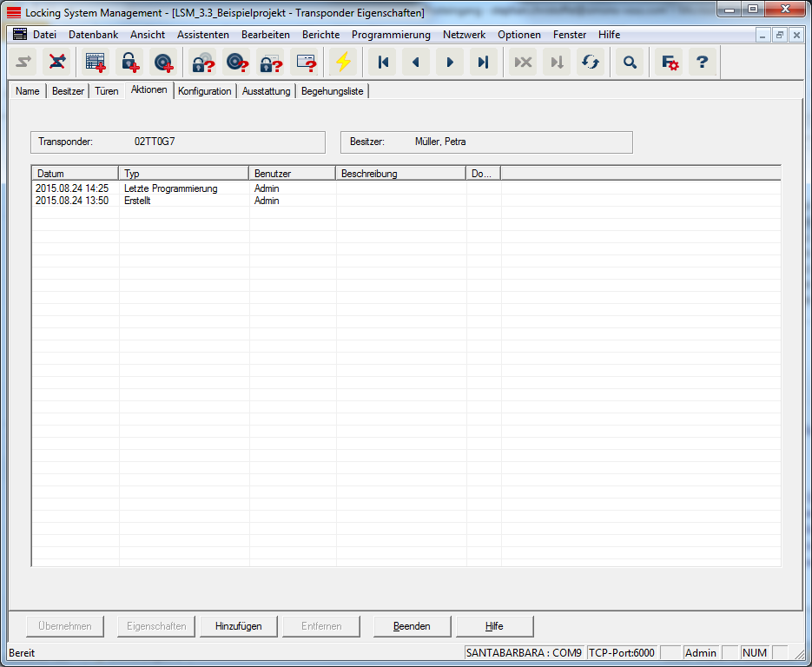This screenshot has height=667, width=812.
Task: Open the Programmierung menu
Action: point(391,35)
